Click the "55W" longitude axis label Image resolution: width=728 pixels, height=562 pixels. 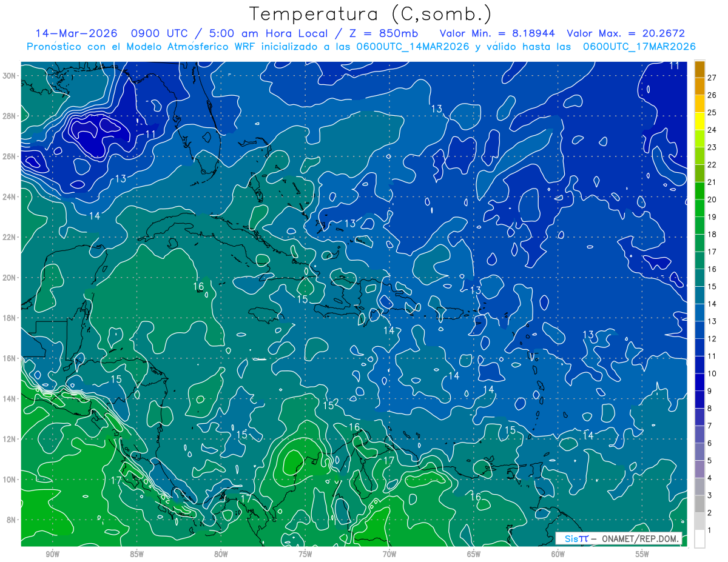[x=642, y=554]
